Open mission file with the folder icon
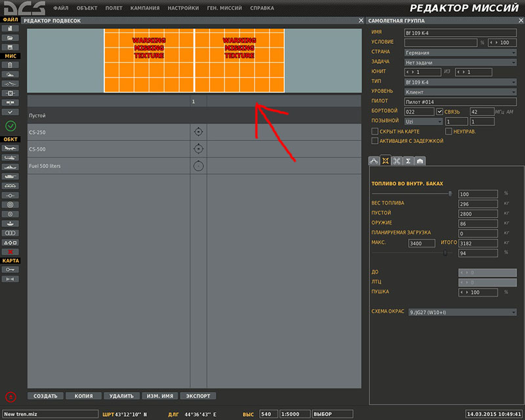Viewport: 525px width, 420px height. tap(10, 38)
